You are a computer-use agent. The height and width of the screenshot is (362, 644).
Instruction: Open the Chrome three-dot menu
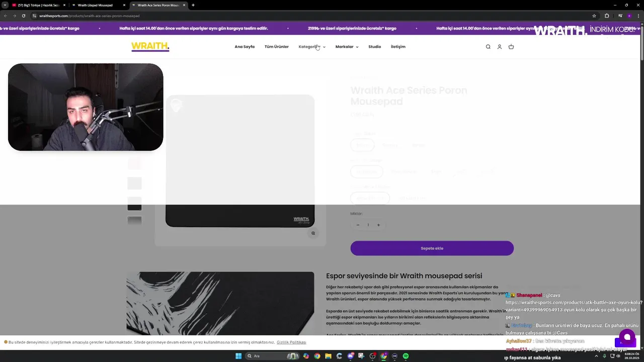point(638,16)
